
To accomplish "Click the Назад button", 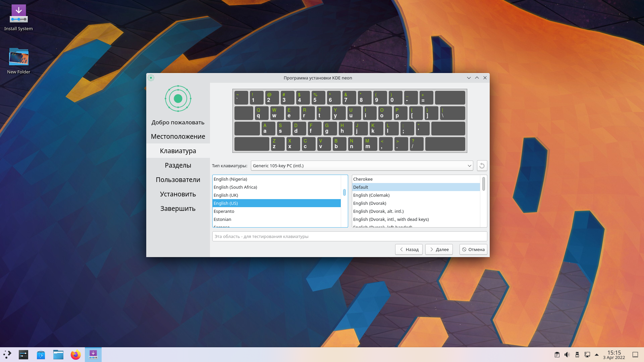I will coord(409,249).
